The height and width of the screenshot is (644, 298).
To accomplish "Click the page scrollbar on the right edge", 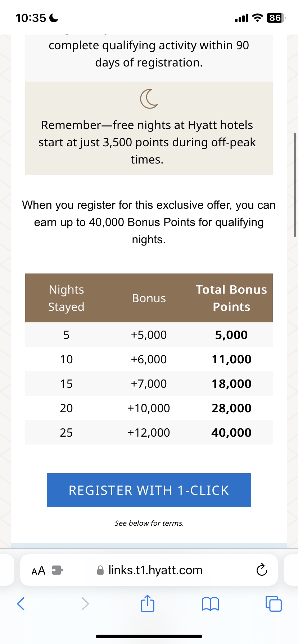I will tap(295, 185).
